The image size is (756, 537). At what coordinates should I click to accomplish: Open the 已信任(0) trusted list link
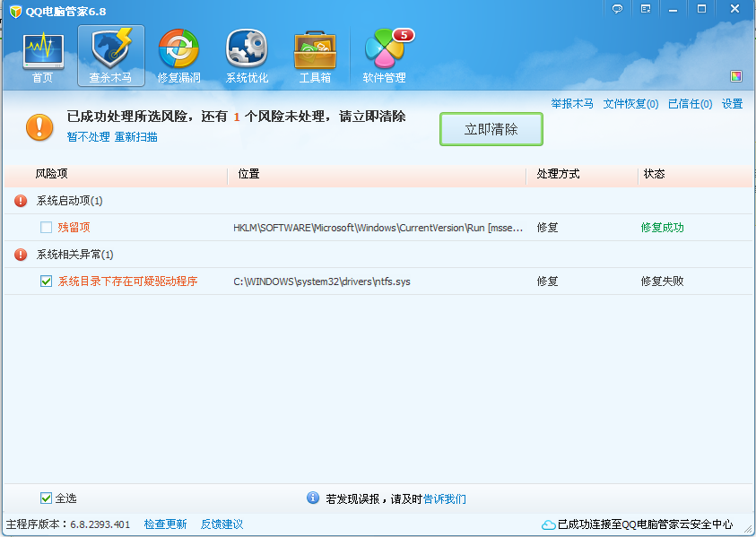click(x=690, y=104)
